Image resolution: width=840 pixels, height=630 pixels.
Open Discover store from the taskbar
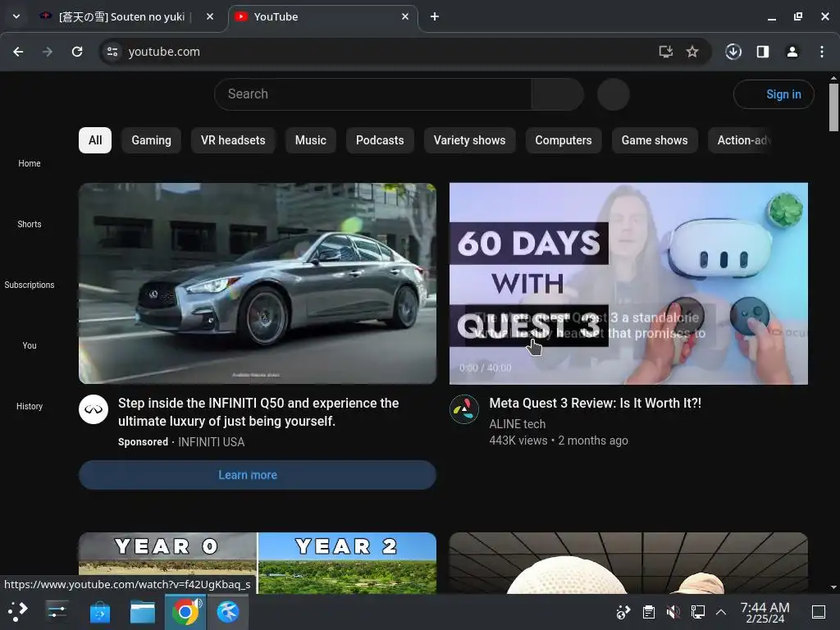(99, 612)
